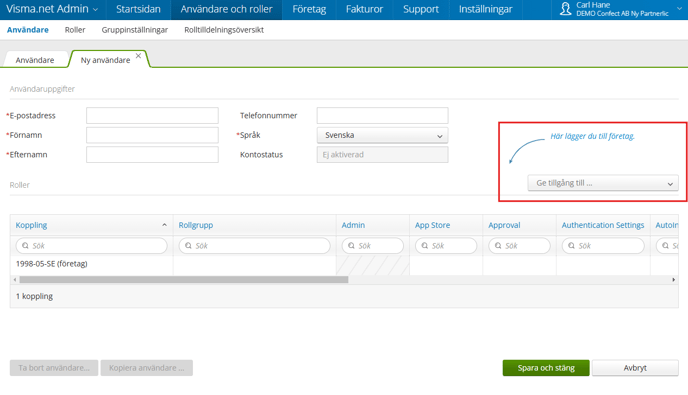Switch to the Ny användare tab

(x=105, y=60)
